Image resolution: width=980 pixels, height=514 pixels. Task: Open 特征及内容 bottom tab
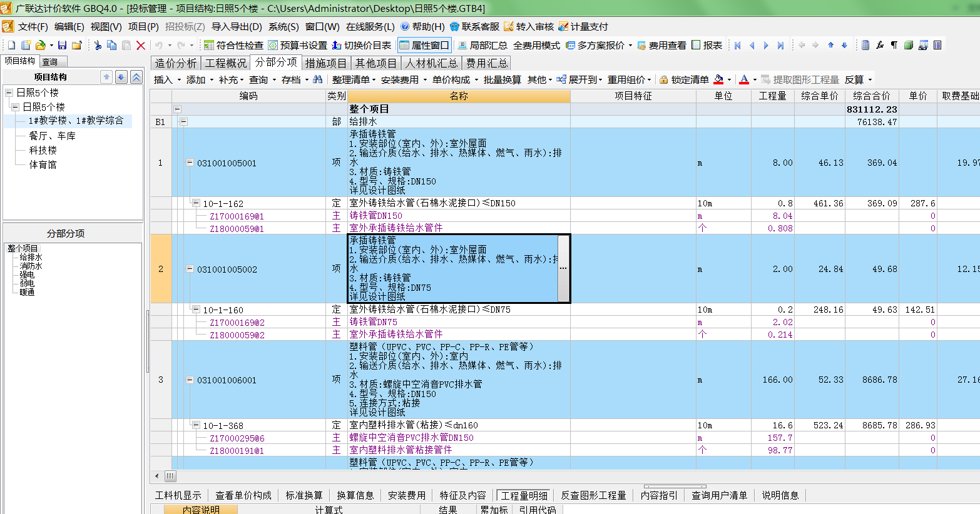point(462,495)
